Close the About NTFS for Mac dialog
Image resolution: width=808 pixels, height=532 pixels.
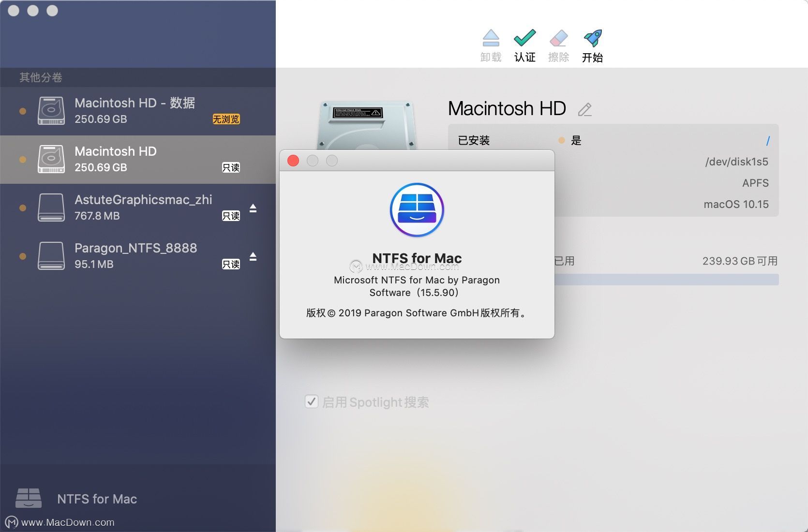(293, 161)
